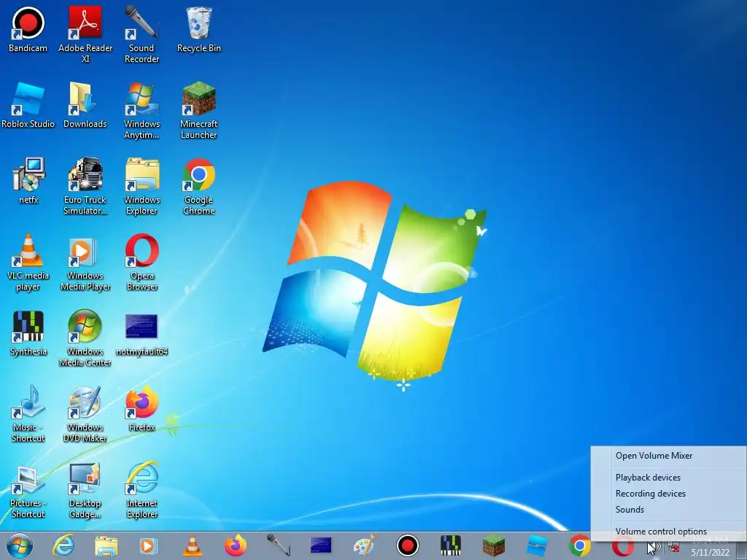This screenshot has width=747, height=560.
Task: Open the Firefox desktop shortcut
Action: [142, 408]
